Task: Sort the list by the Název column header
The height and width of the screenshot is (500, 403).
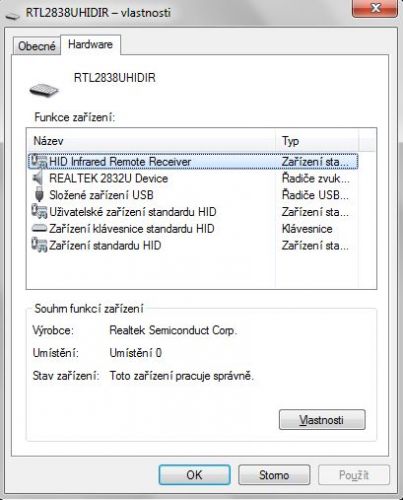Action: pyautogui.click(x=151, y=141)
